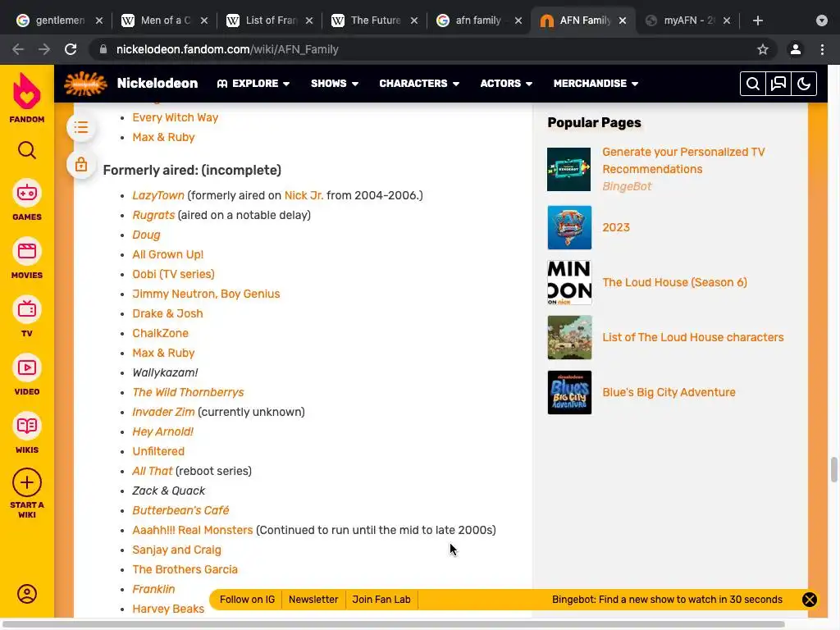This screenshot has width=840, height=630.
Task: Reload the page
Action: [x=71, y=49]
